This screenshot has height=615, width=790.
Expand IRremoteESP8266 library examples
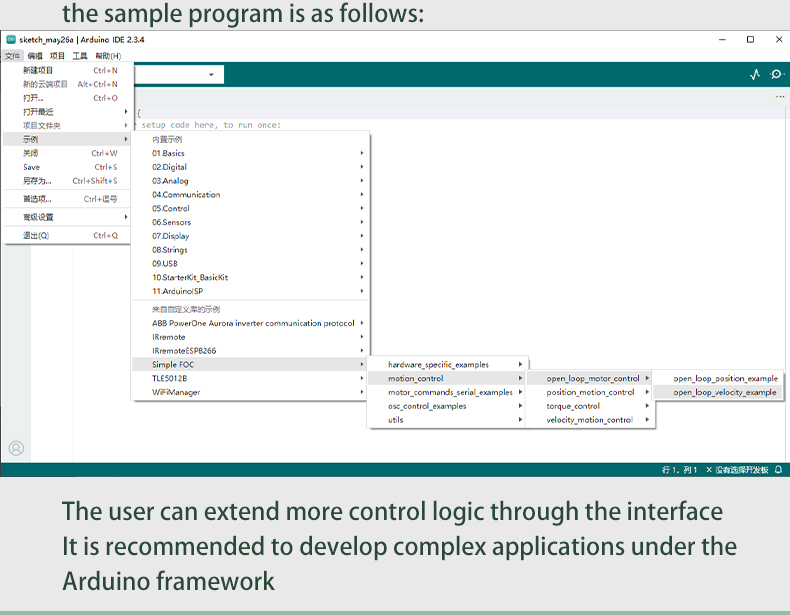click(250, 351)
